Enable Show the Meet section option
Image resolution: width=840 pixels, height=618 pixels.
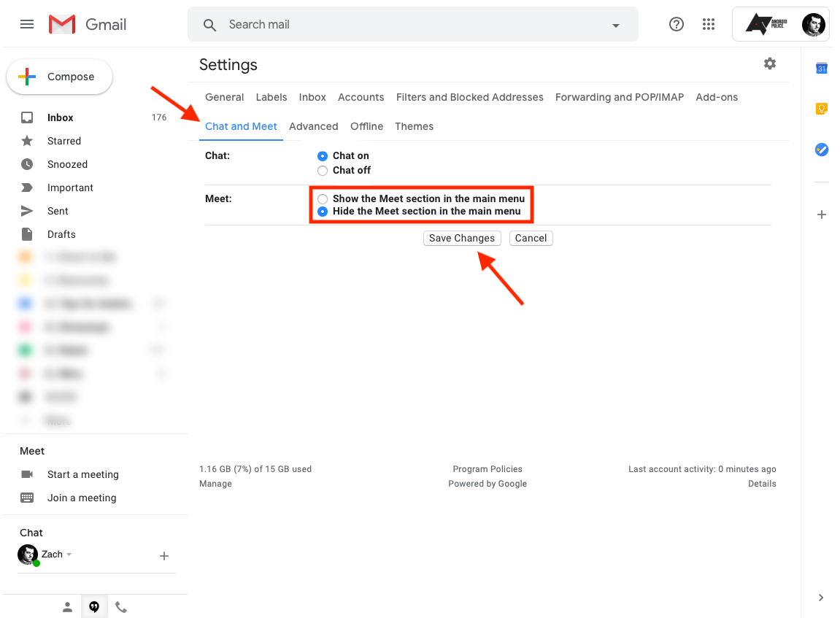(323, 198)
